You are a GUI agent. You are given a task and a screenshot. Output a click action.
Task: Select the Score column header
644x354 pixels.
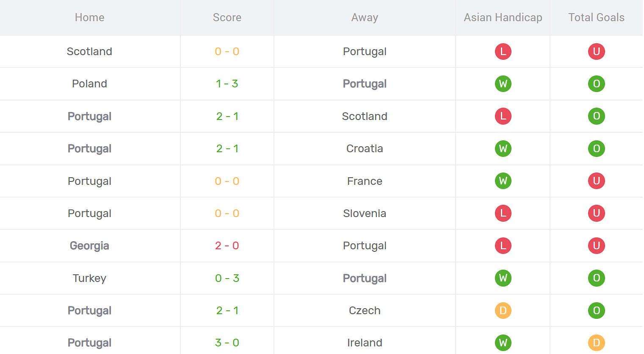click(x=227, y=17)
